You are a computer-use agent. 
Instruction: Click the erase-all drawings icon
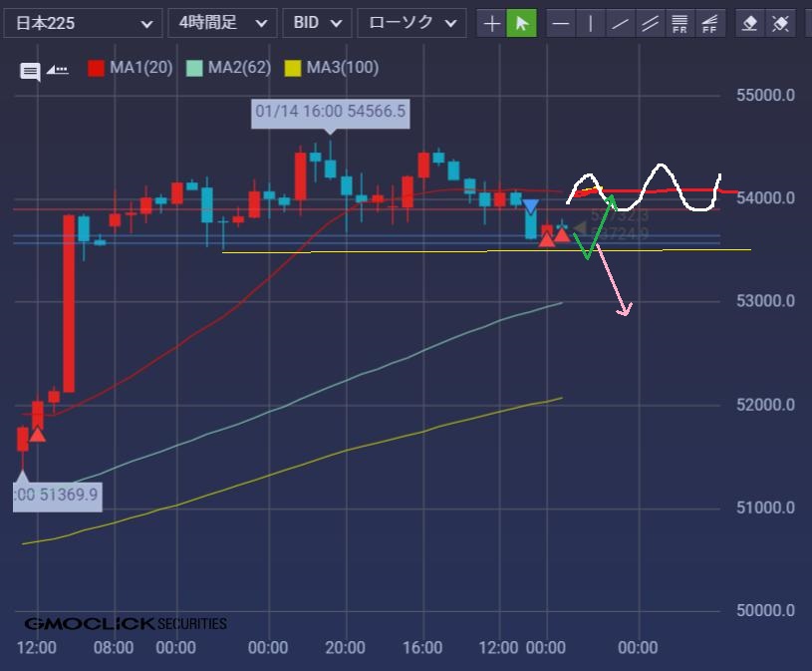tap(781, 23)
